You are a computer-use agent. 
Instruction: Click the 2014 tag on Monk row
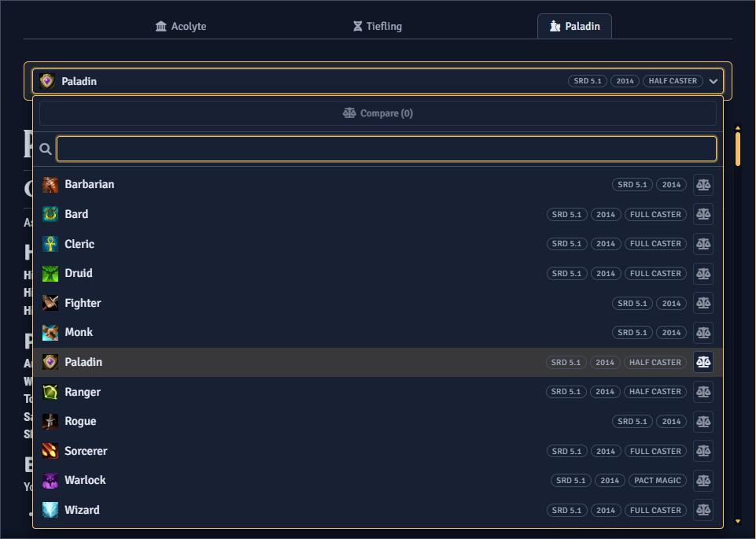(671, 333)
